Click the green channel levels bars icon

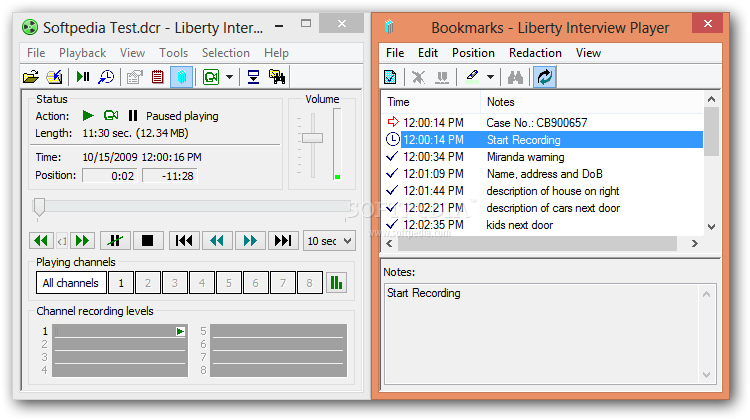pos(336,283)
